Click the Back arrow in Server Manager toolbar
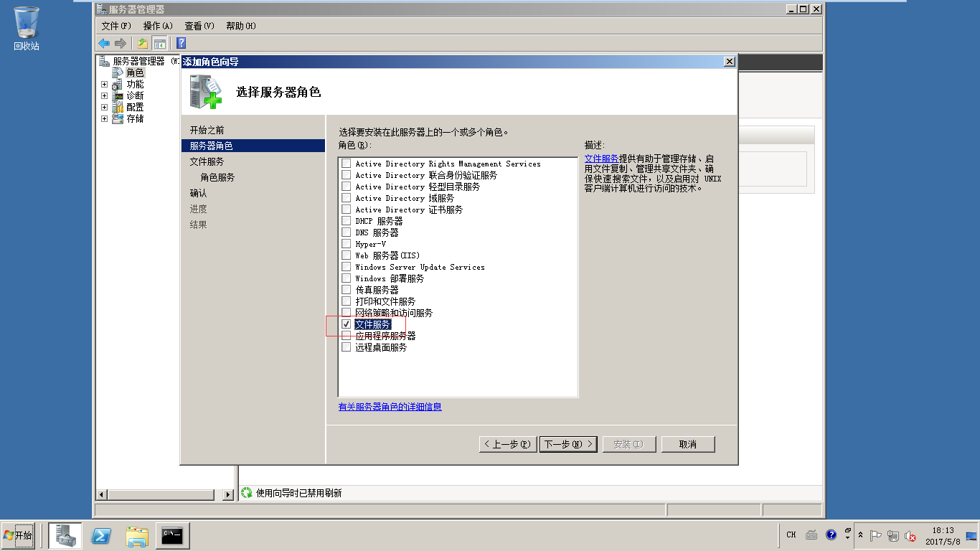 [x=105, y=43]
